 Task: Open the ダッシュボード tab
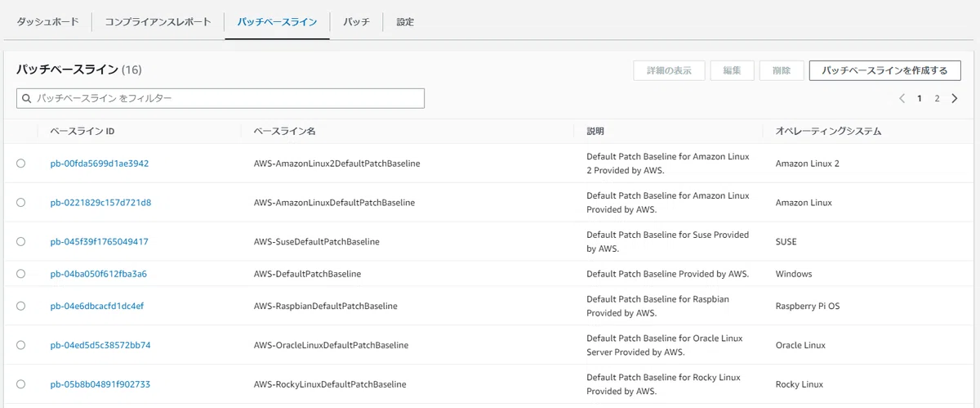pos(48,22)
